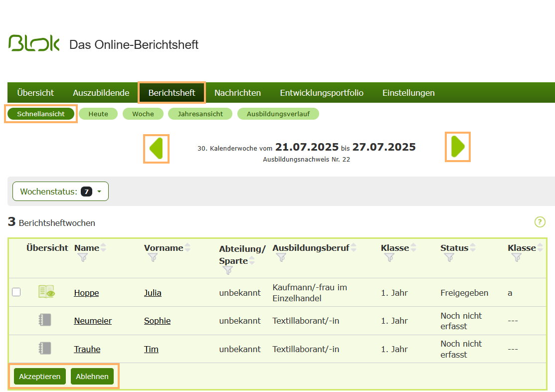The height and width of the screenshot is (392, 555).
Task: Click the BLok logo
Action: tap(33, 44)
